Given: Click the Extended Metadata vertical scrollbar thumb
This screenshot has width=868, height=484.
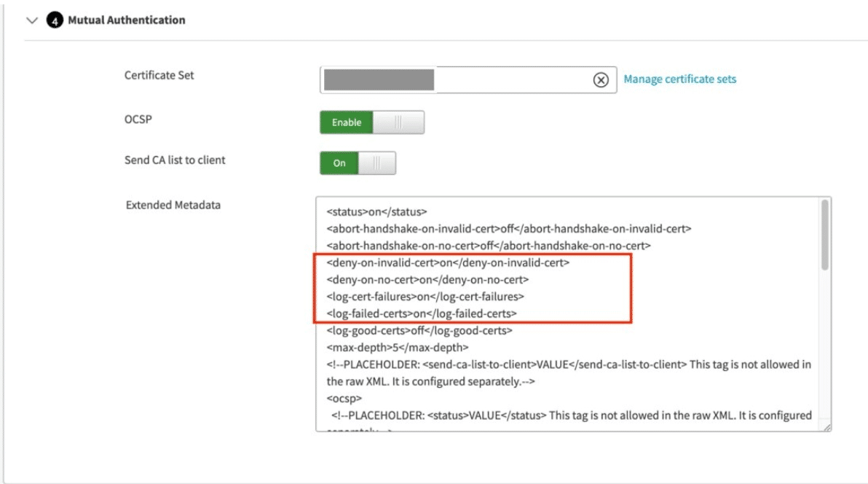Looking at the screenshot, I should (824, 235).
